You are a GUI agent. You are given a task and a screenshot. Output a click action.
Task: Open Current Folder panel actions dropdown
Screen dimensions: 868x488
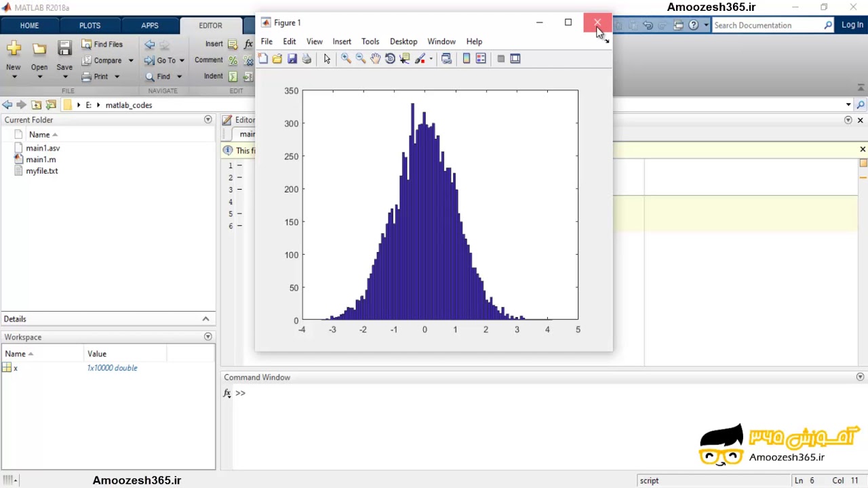click(x=208, y=119)
